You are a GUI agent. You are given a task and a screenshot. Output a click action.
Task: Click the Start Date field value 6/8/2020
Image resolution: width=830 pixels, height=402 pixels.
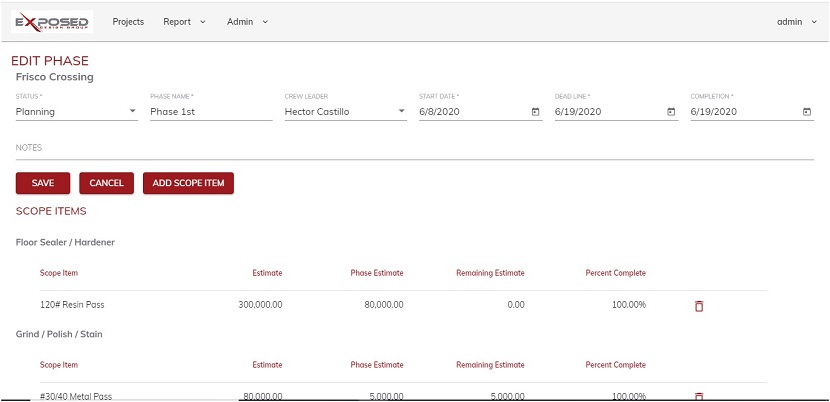point(439,112)
